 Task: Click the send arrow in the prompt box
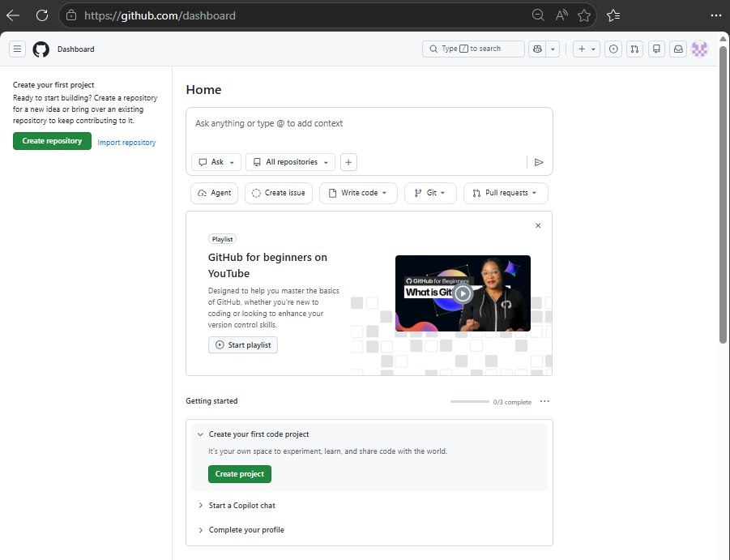[x=539, y=162]
